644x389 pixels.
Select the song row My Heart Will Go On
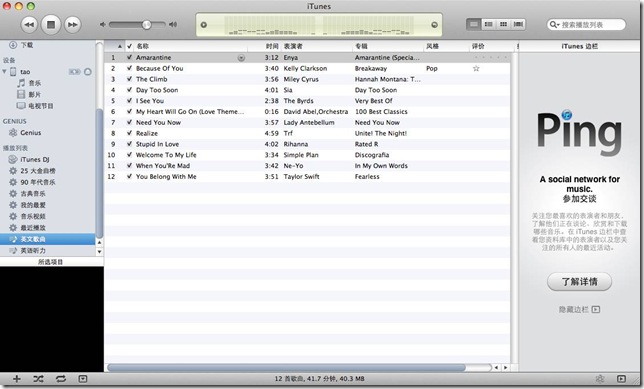[307, 111]
